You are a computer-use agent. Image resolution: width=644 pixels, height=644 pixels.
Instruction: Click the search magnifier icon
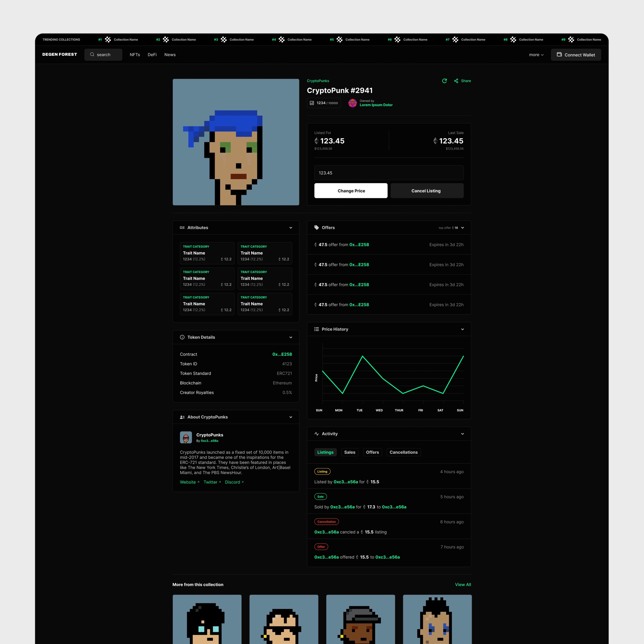[92, 54]
